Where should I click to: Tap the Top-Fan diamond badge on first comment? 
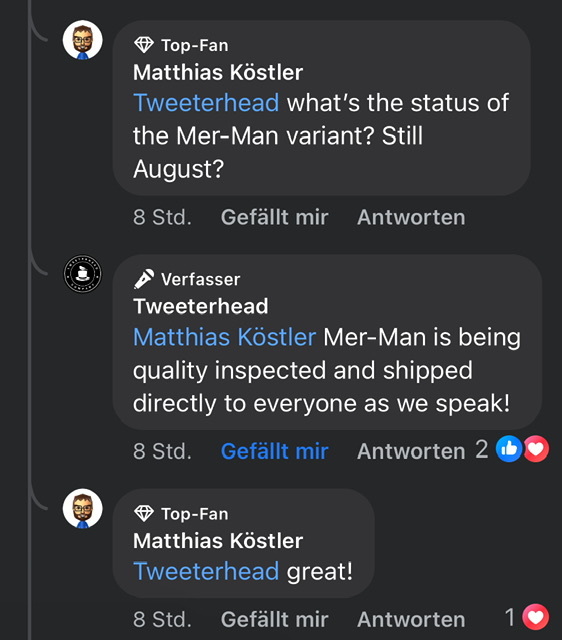point(144,45)
